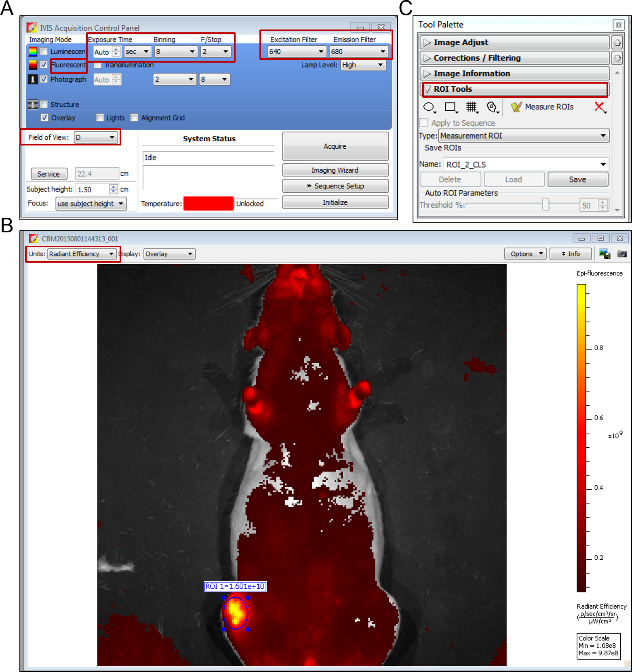Click the Measure ROIs pencil icon
This screenshot has width=632, height=672.
[516, 107]
